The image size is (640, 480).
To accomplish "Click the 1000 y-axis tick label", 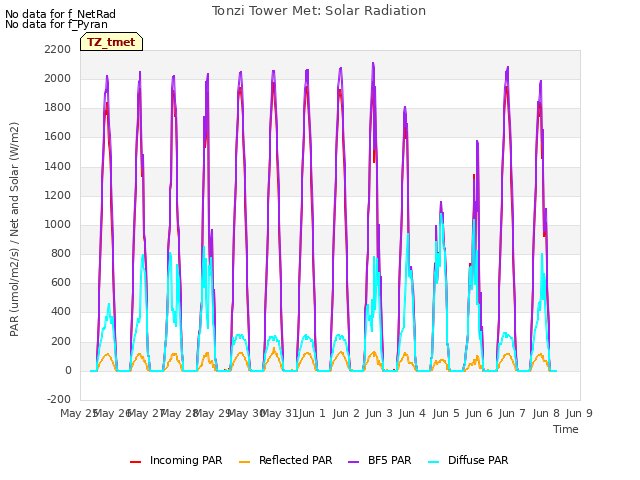I will pos(58,224).
